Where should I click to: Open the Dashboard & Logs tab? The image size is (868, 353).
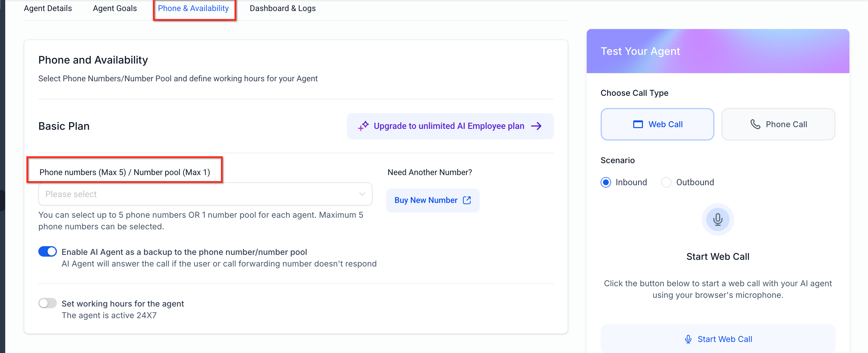pos(282,8)
